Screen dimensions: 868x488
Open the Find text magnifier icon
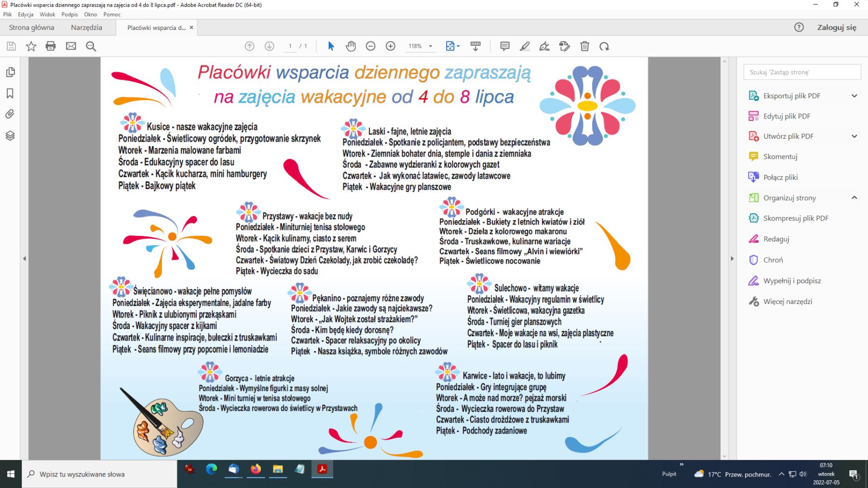tap(91, 46)
